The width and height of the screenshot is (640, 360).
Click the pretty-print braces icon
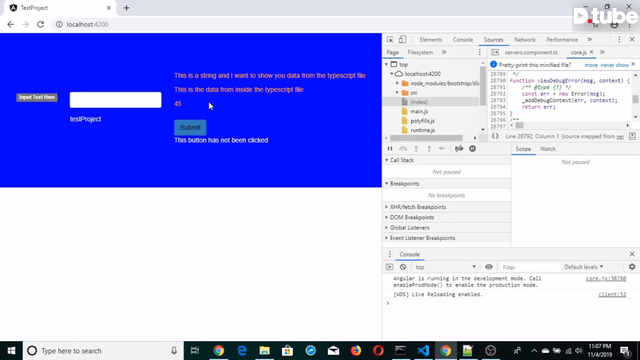point(495,136)
